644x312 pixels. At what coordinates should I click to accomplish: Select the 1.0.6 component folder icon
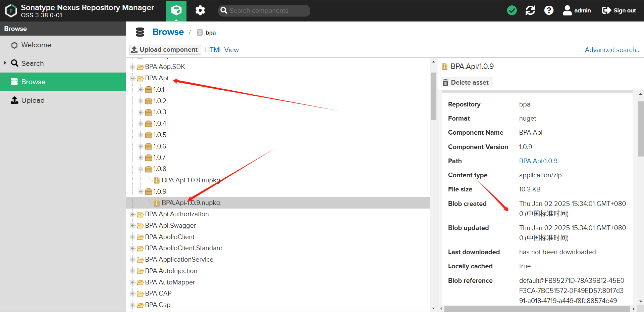point(149,146)
